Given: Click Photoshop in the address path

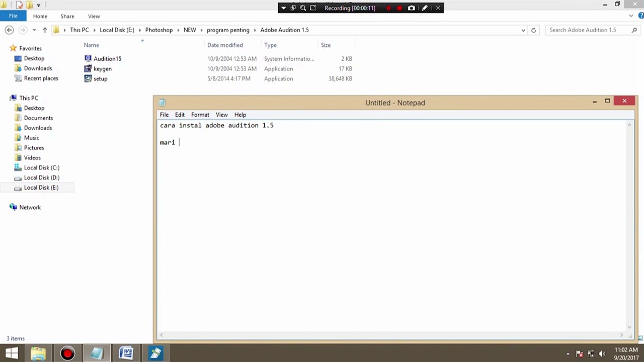Looking at the screenshot, I should tap(159, 30).
